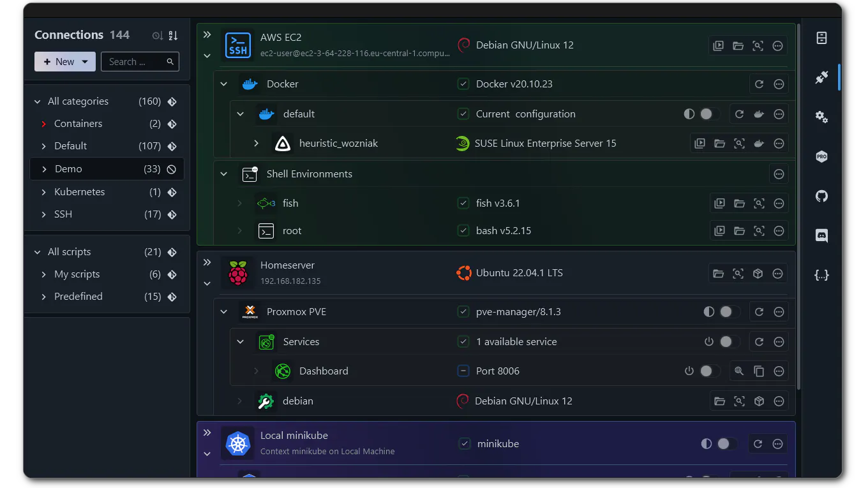Refresh Services row
Image resolution: width=868 pixels, height=488 pixels.
point(759,342)
